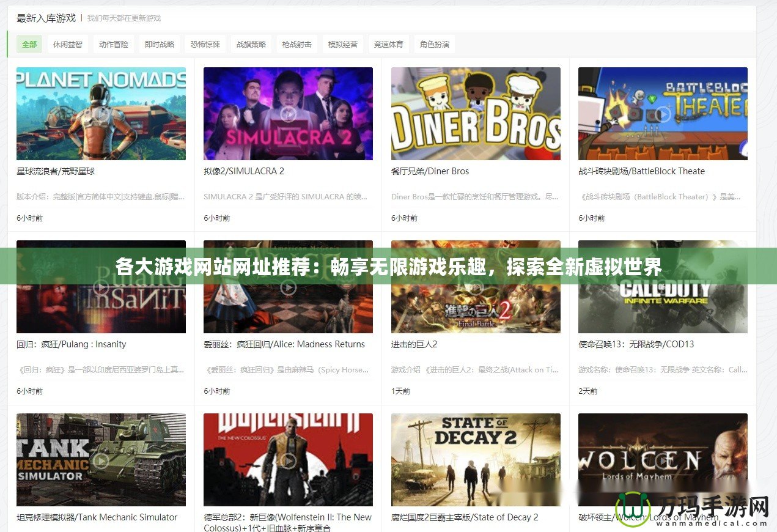Open the 腐烂国度2巨霸主宰版/State of Decay 2 title
The image size is (777, 532).
[x=465, y=517]
